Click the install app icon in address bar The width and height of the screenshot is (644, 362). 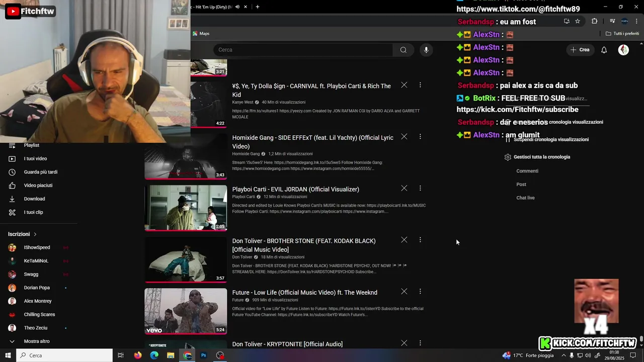click(567, 21)
